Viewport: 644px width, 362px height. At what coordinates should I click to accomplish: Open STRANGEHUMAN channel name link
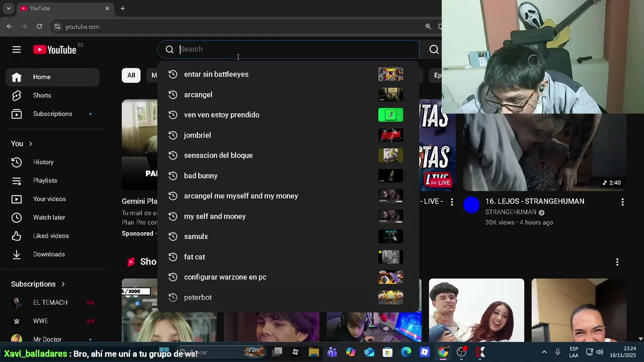click(x=511, y=212)
